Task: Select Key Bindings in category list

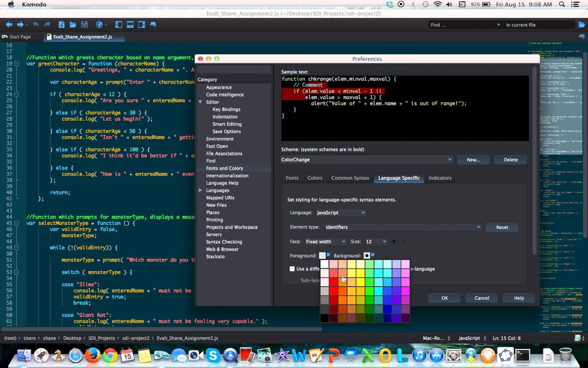Action: point(226,109)
